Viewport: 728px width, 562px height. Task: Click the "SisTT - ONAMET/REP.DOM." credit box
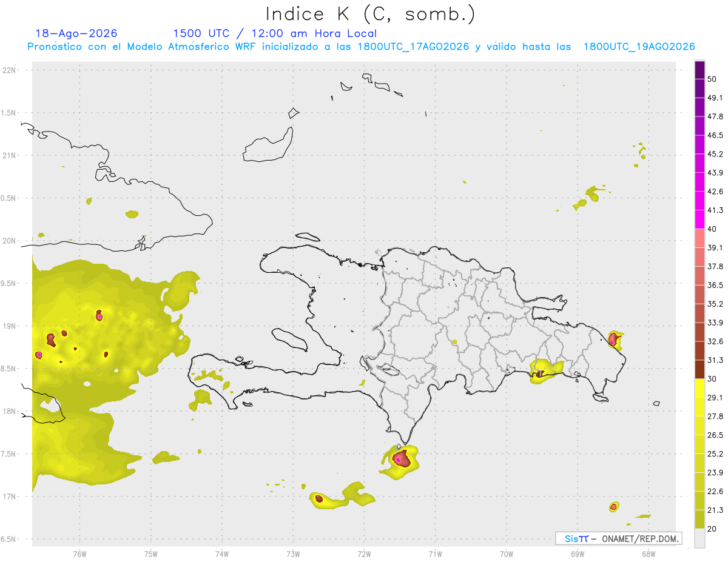[619, 538]
